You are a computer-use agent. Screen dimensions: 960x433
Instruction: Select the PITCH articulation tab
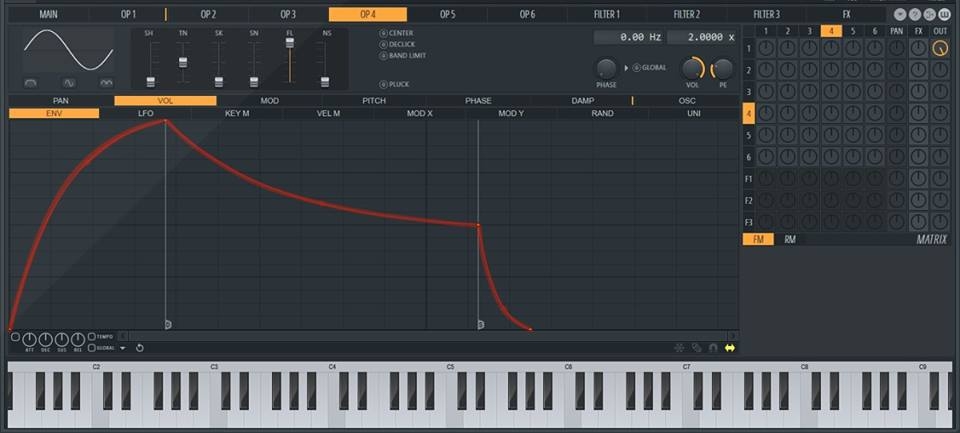click(x=373, y=101)
